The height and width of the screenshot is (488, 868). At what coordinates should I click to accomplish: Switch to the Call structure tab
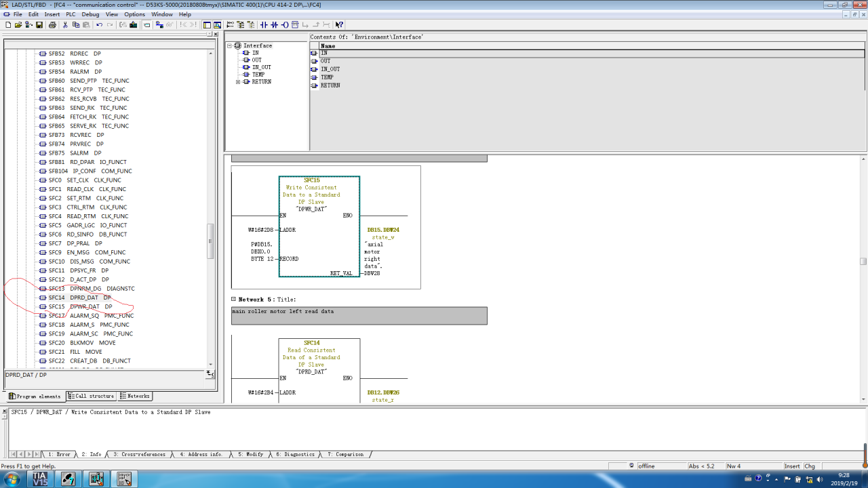91,396
